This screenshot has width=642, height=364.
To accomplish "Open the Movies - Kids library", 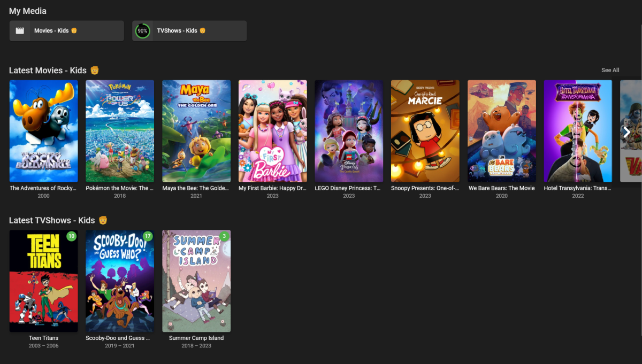I will tap(67, 30).
